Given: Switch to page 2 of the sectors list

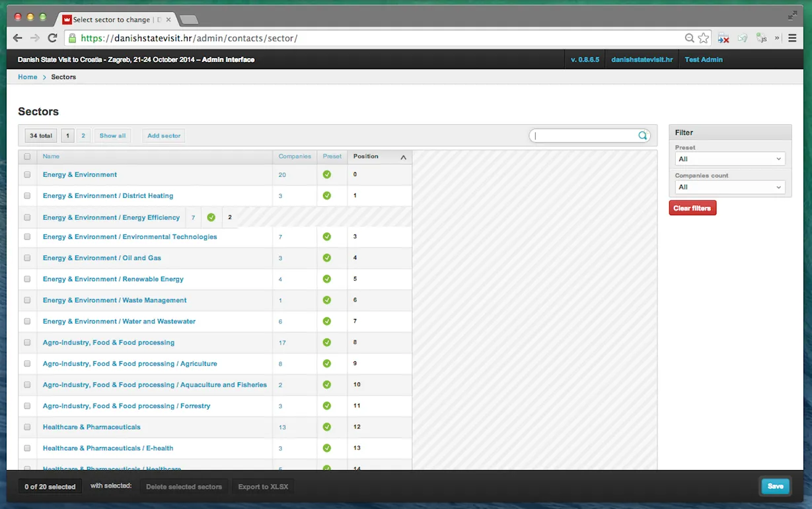Looking at the screenshot, I should tap(83, 136).
